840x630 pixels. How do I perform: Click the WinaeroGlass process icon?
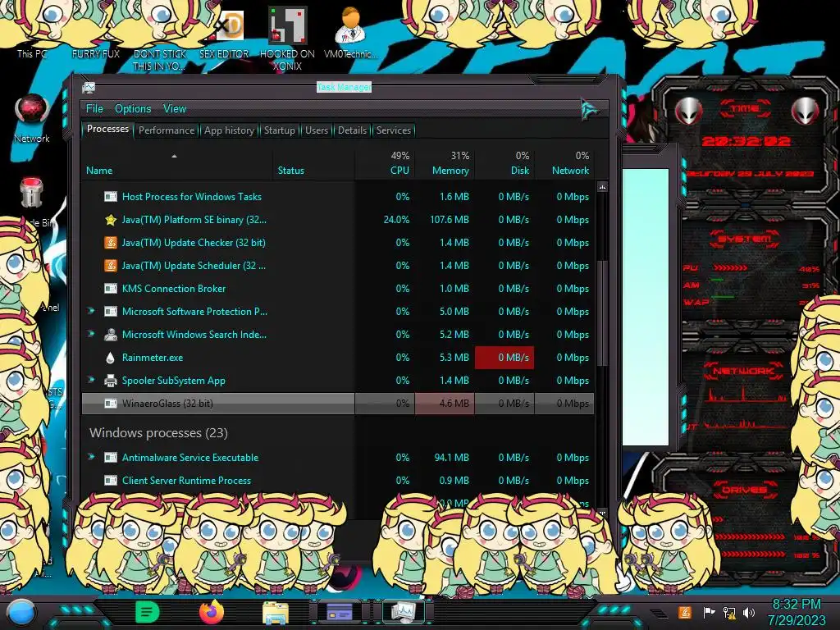(x=111, y=404)
